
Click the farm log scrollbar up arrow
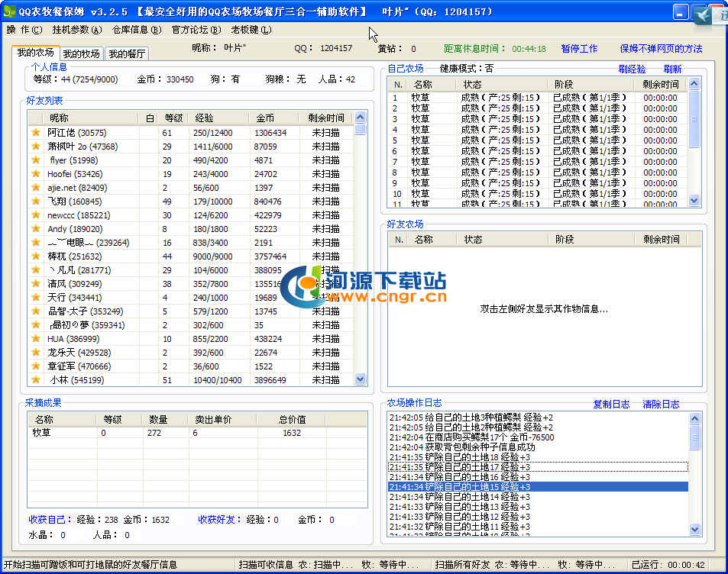click(x=694, y=418)
